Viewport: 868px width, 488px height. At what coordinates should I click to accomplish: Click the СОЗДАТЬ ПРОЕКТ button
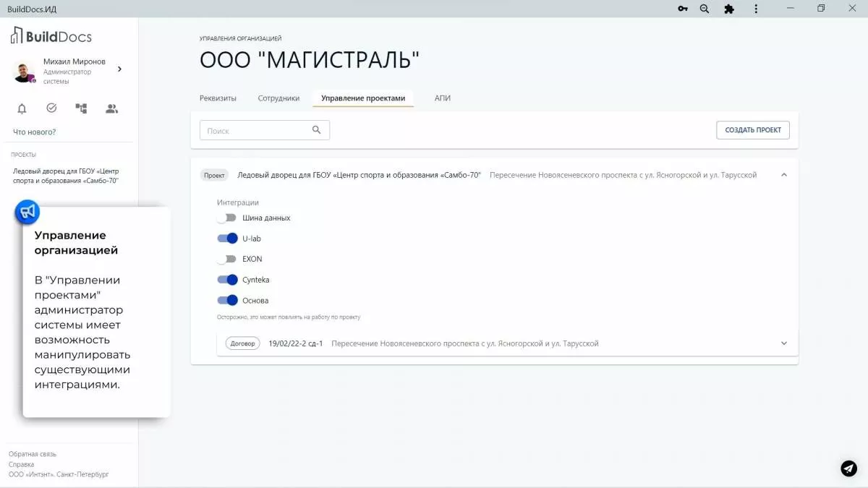(x=752, y=129)
